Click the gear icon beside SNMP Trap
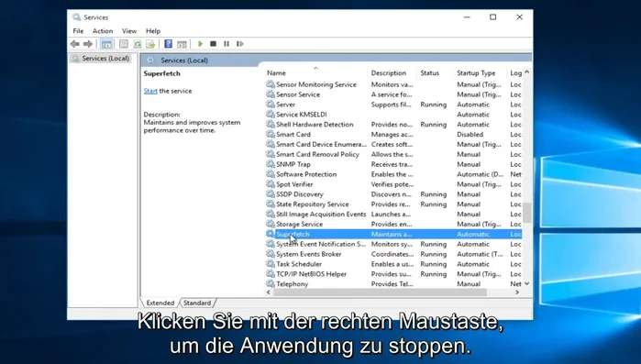The image size is (641, 364). coord(271,164)
